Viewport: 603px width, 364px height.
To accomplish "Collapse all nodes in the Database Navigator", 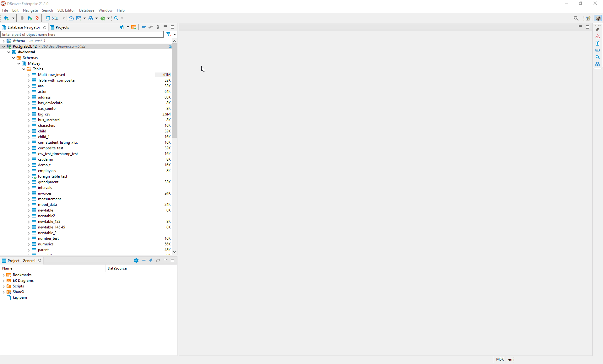I will pos(144,27).
